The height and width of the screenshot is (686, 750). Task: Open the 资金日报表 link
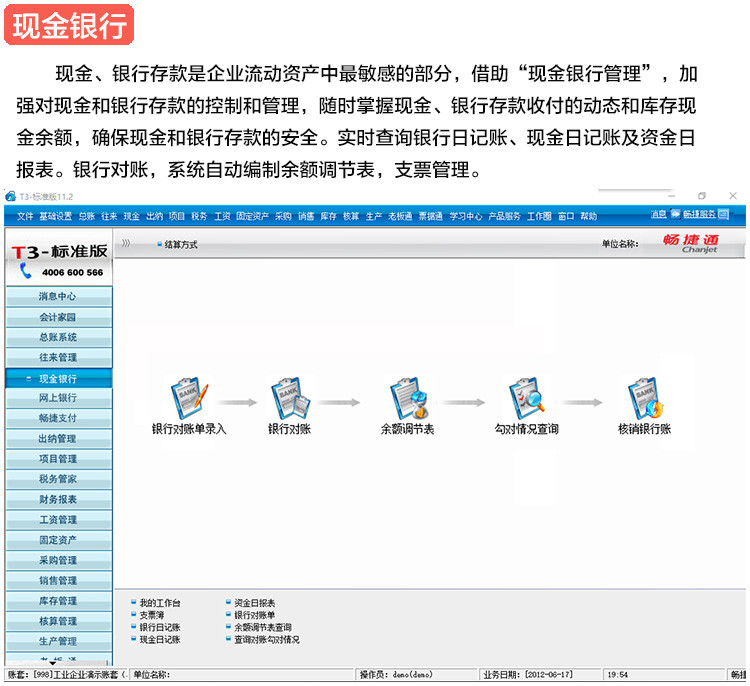(x=255, y=603)
